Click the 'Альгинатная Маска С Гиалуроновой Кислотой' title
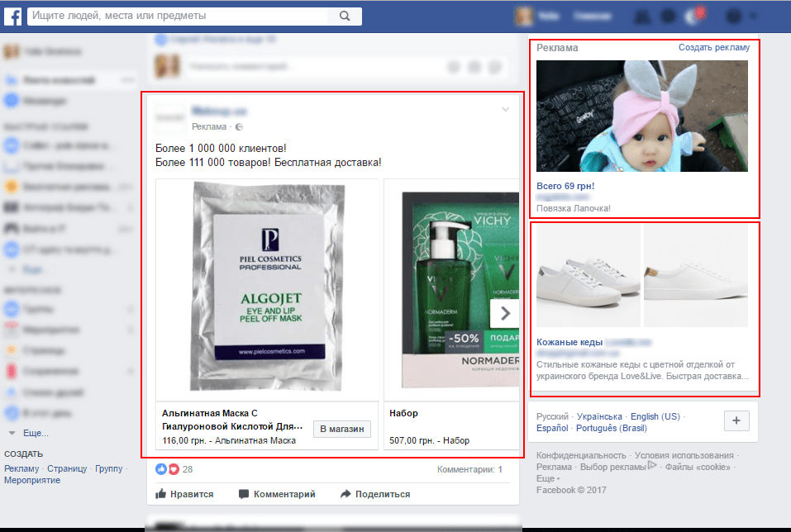This screenshot has width=791, height=532. (x=232, y=420)
